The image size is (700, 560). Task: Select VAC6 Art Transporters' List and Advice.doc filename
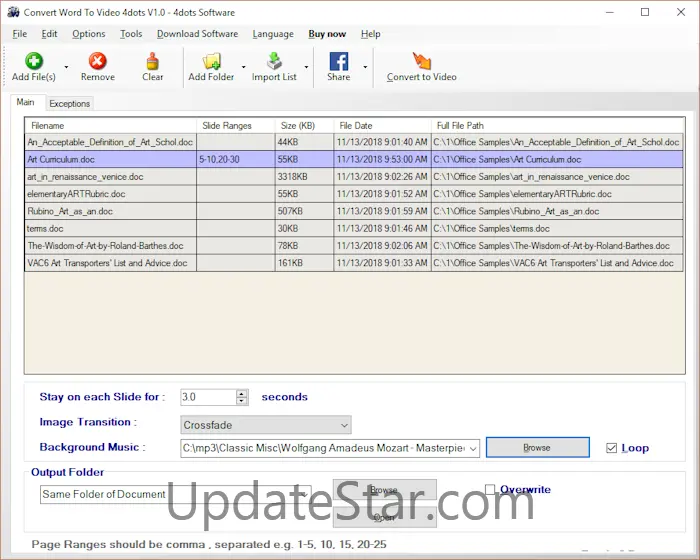pos(107,263)
